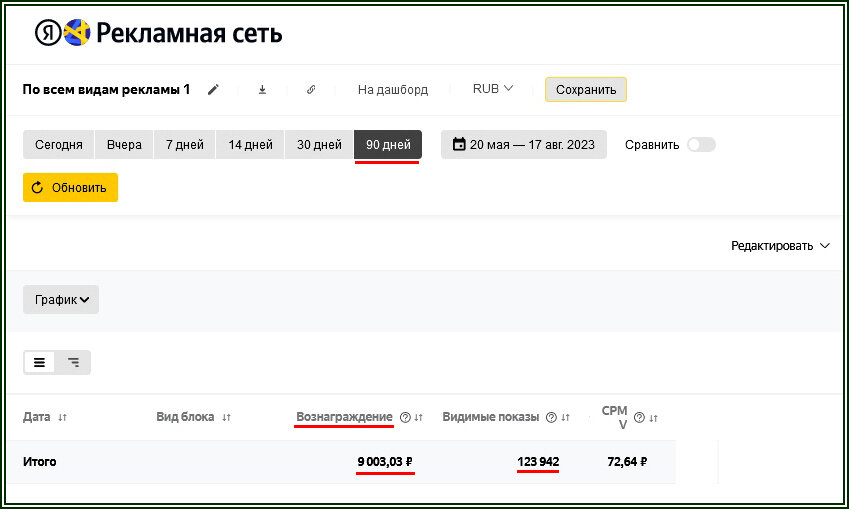The image size is (849, 509).
Task: Click the link icon to share report
Action: [x=311, y=90]
